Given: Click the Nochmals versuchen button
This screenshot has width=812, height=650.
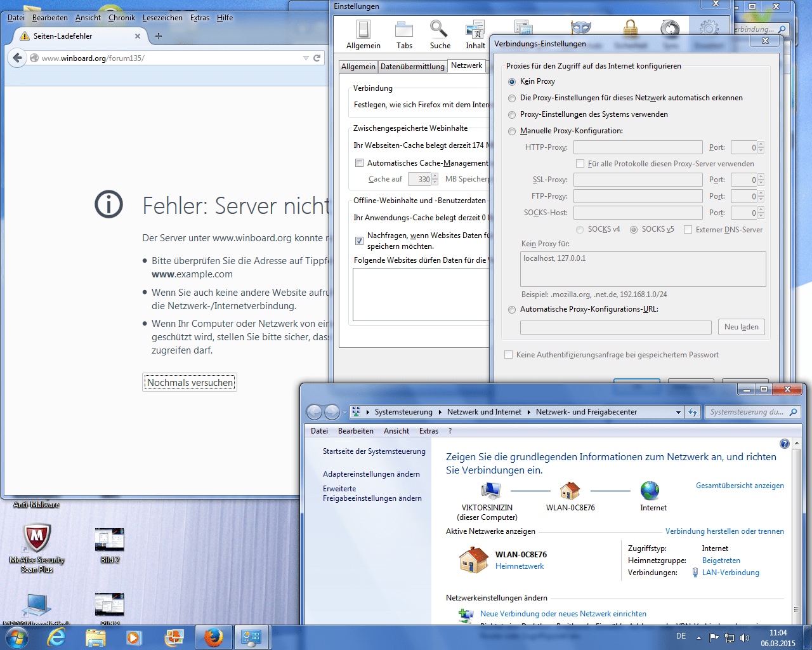Looking at the screenshot, I should (x=190, y=382).
